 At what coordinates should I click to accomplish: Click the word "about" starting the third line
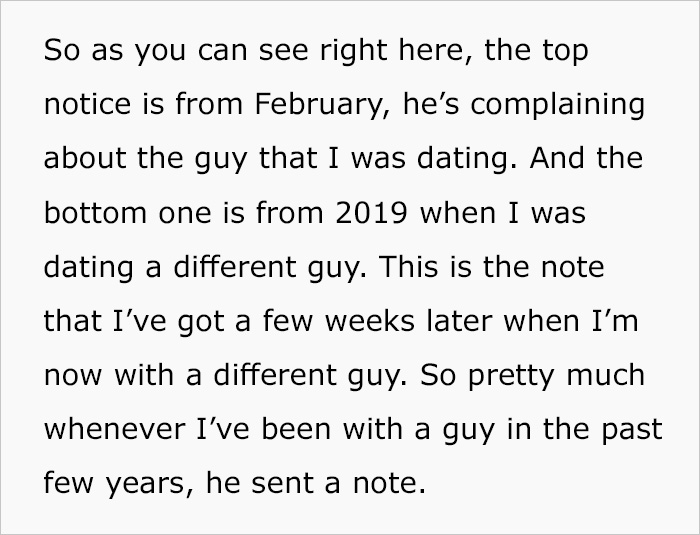tap(85, 158)
